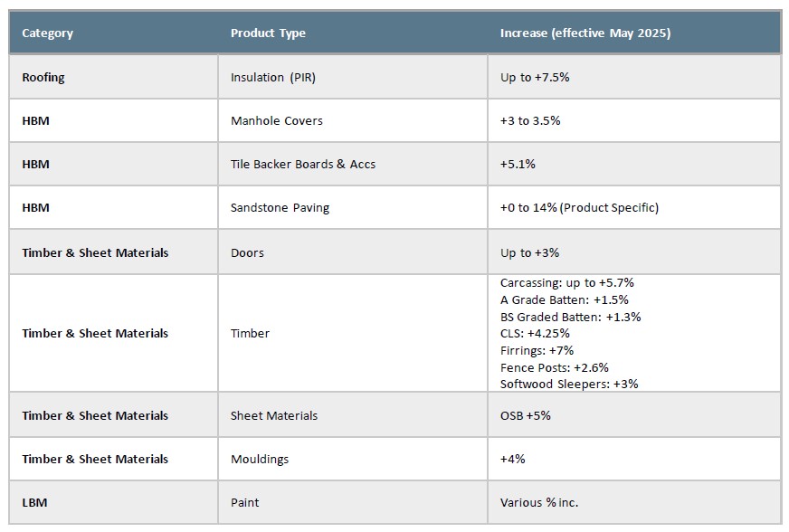Select the Carcassing: up to +5.7% line
Screen dimensions: 789x532
click(x=566, y=283)
